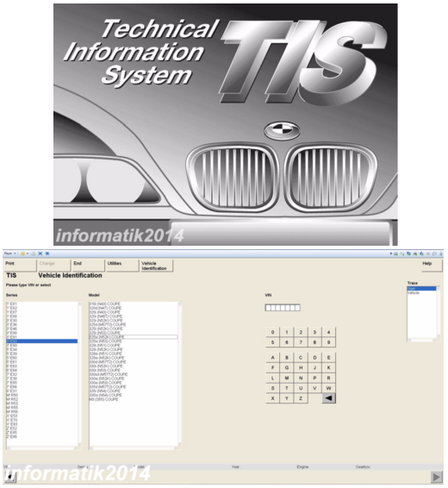
Task: Click the forward arrow at bottom right
Action: click(436, 477)
